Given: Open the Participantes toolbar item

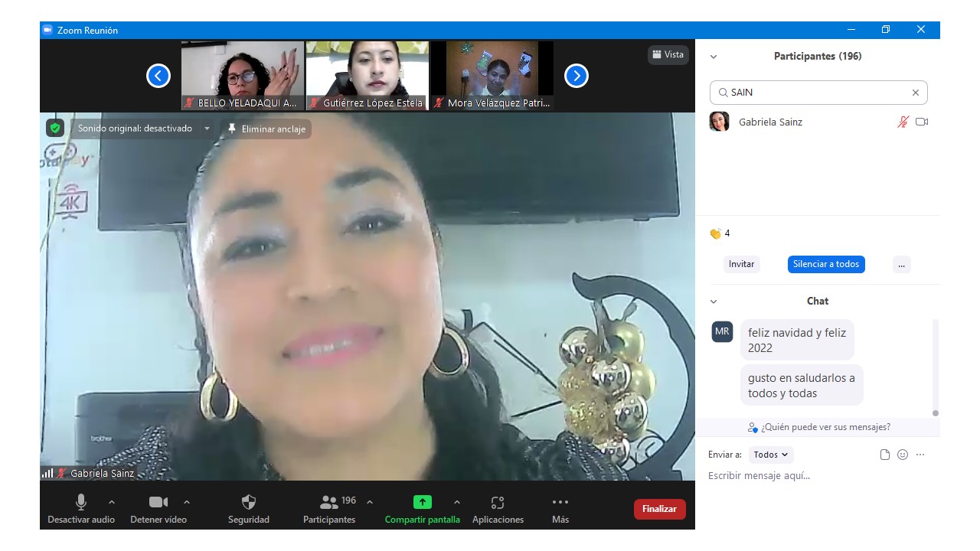Looking at the screenshot, I should [329, 503].
